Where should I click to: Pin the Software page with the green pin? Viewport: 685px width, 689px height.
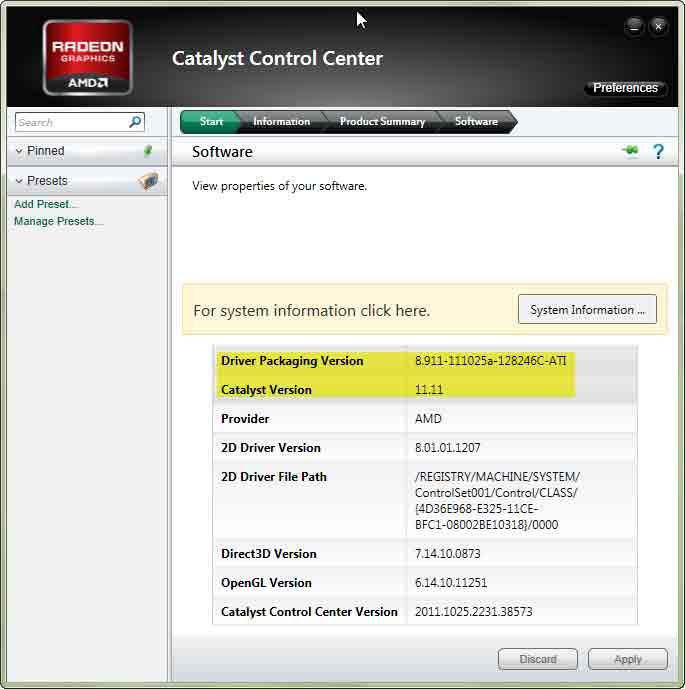631,151
